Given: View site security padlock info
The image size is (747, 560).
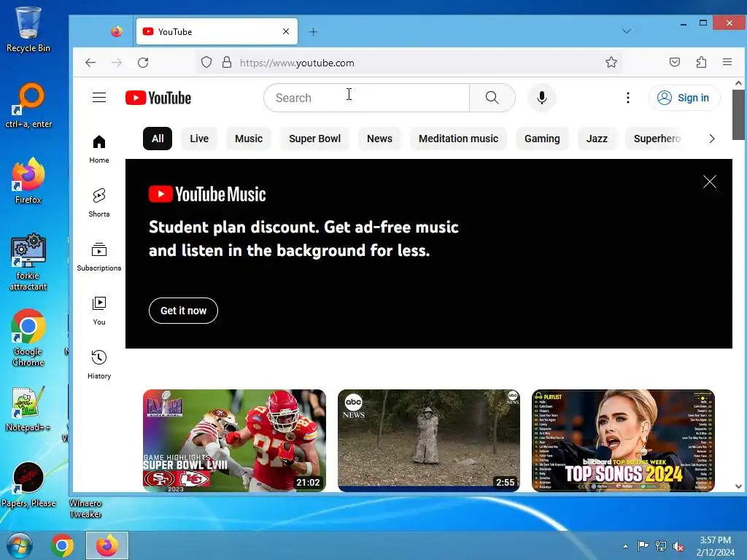Looking at the screenshot, I should coord(227,63).
